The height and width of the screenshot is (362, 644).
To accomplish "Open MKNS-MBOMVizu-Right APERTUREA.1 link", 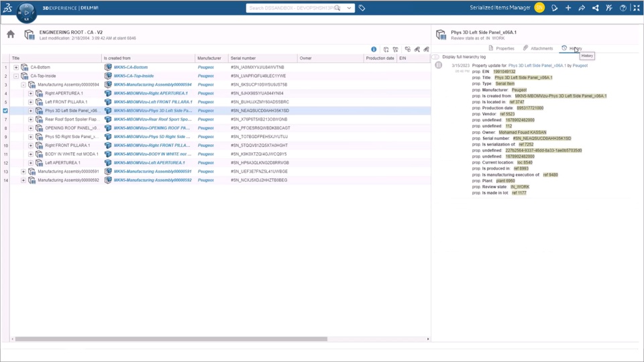I will (151, 93).
